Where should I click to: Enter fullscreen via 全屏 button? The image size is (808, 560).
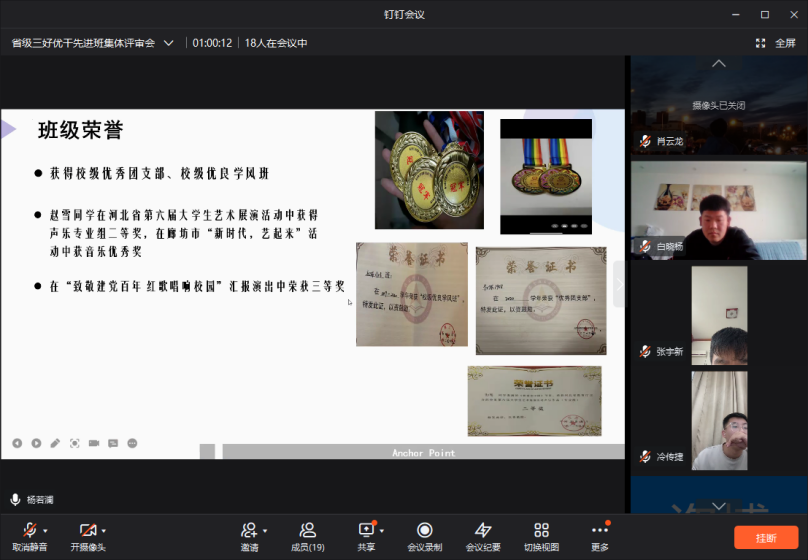pyautogui.click(x=776, y=43)
